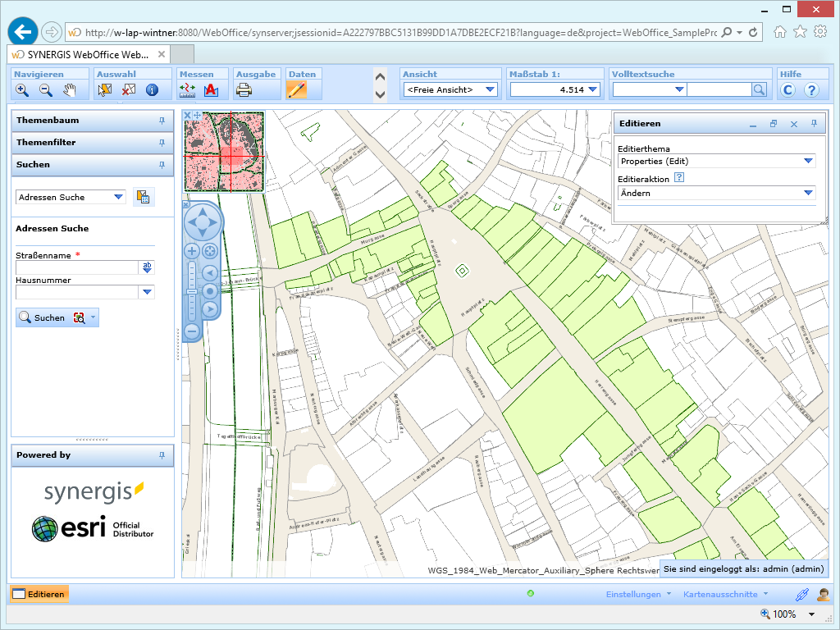Click the map zoom level slider
The height and width of the screenshot is (630, 840).
coord(192,291)
